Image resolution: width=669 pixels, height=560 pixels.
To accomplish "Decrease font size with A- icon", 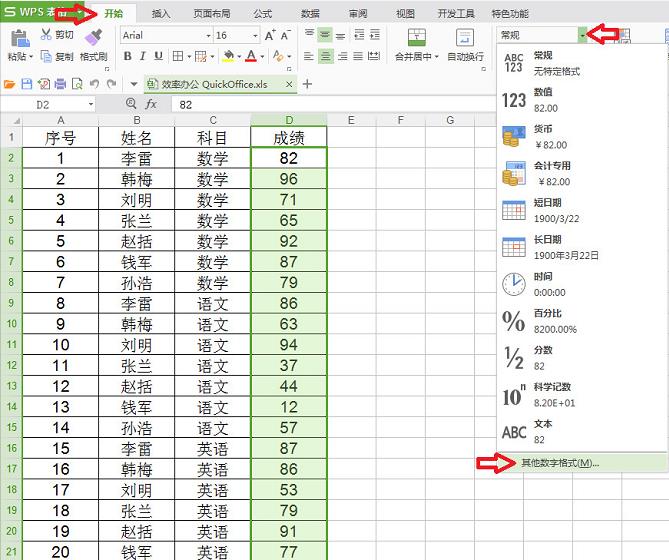I will point(285,35).
